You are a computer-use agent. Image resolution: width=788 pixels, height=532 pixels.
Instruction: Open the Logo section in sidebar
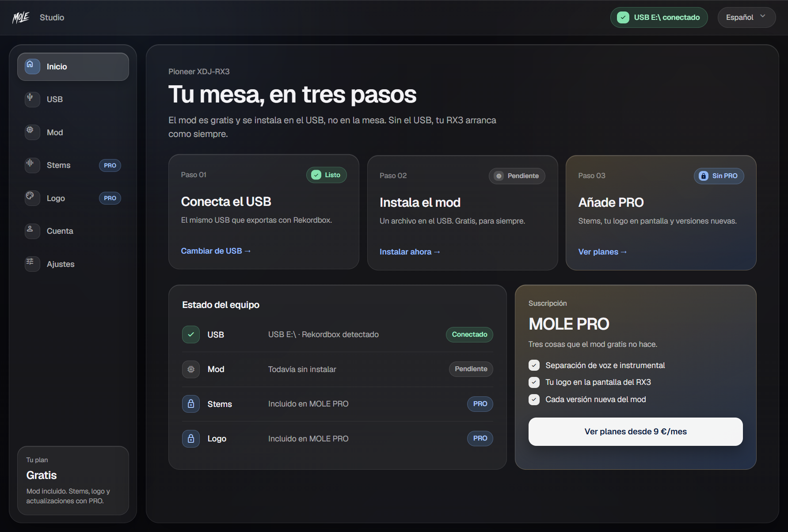(x=73, y=198)
